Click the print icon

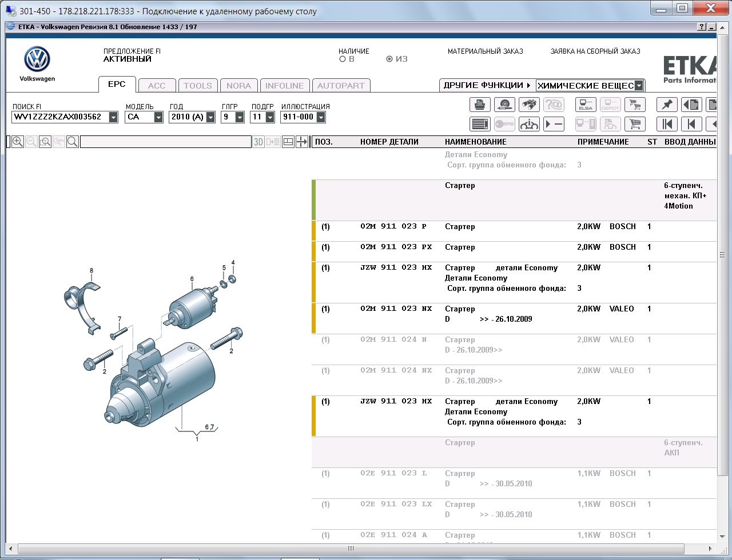click(480, 105)
